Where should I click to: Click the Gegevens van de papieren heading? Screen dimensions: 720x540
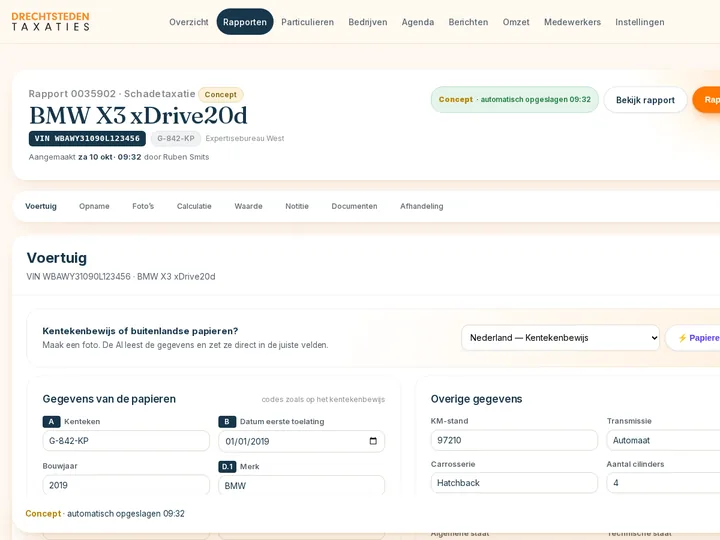109,399
